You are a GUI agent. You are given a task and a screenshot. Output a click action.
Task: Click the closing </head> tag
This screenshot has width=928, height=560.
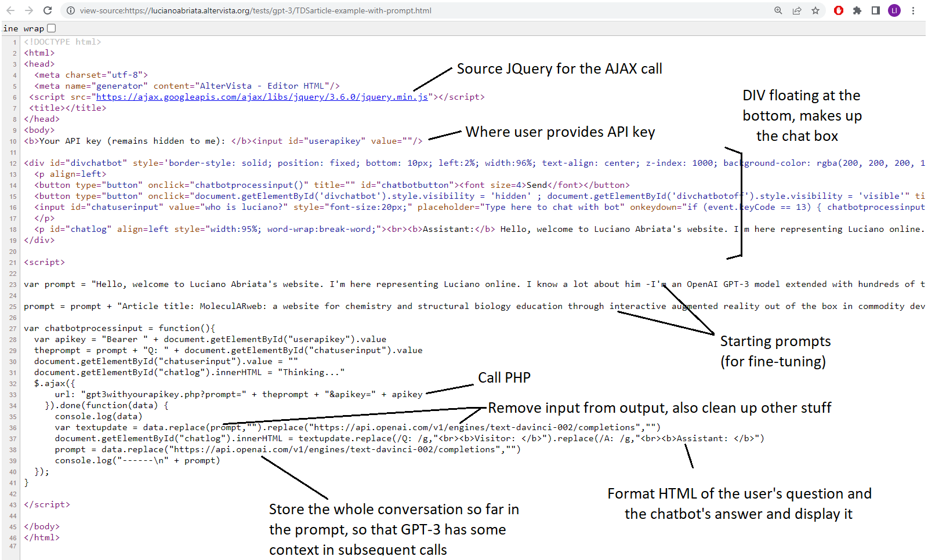[42, 119]
